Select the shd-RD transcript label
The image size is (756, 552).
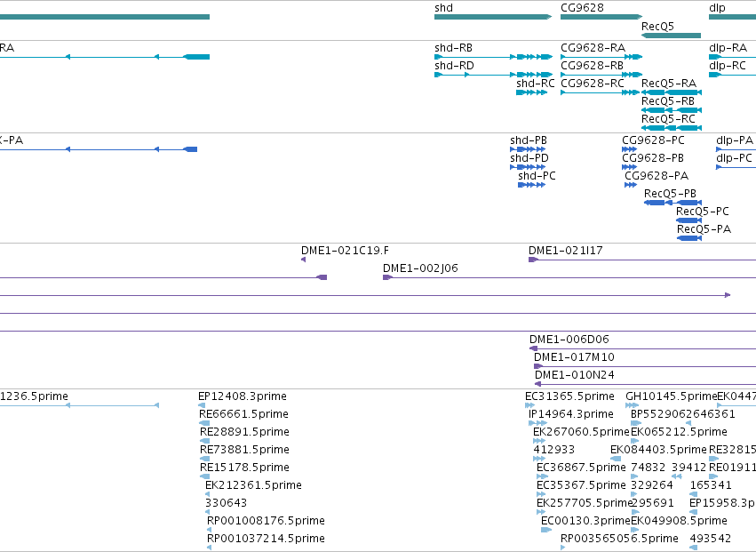(x=454, y=66)
